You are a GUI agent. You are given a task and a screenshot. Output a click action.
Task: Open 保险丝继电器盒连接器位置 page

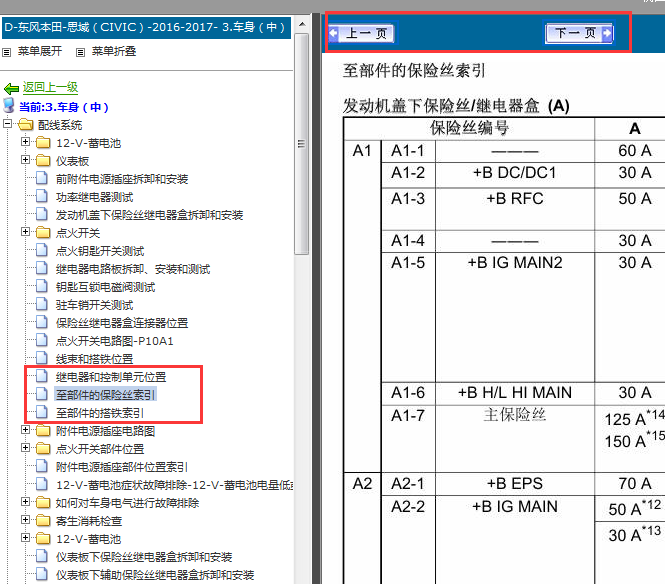[x=122, y=323]
